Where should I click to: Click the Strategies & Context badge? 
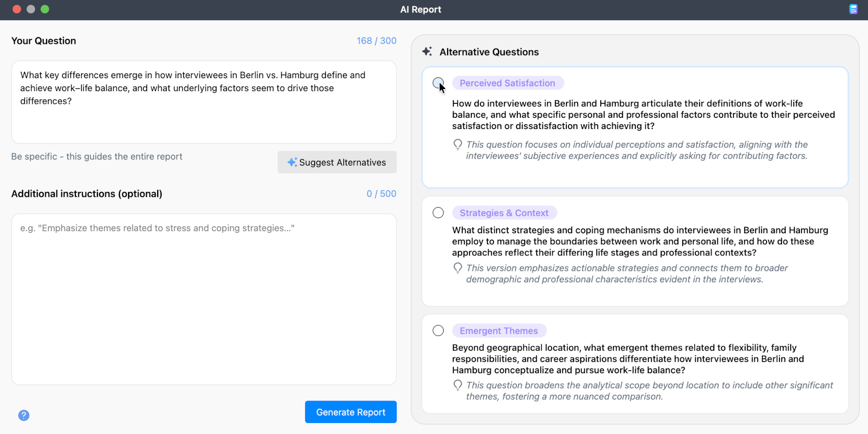(504, 212)
